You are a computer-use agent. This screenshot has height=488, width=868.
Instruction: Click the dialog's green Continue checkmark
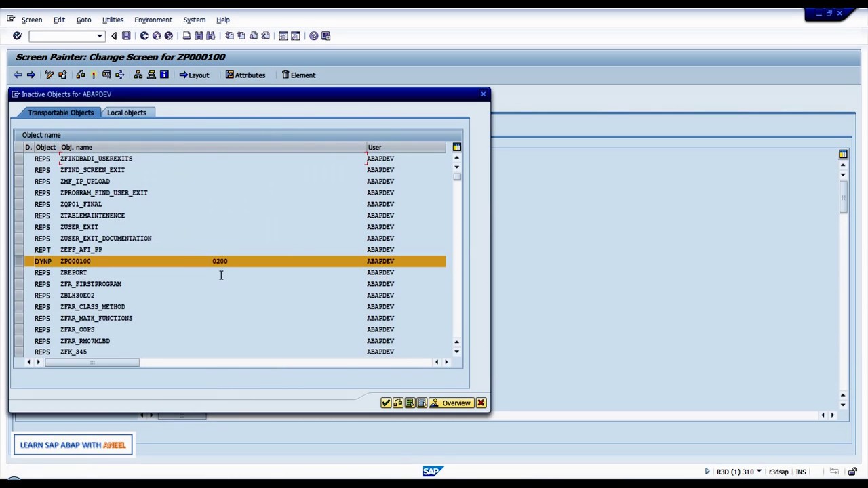tap(386, 403)
